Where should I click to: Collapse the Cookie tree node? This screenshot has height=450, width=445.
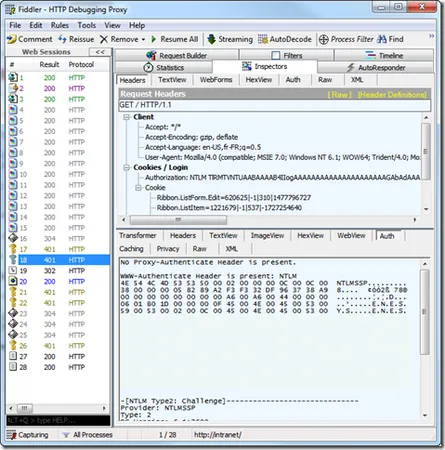coord(138,188)
